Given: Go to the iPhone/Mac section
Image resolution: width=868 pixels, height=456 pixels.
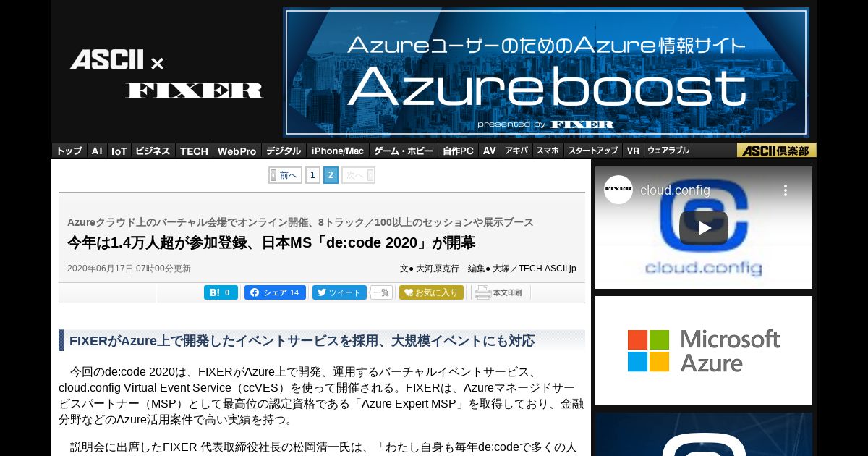Looking at the screenshot, I should tap(338, 151).
